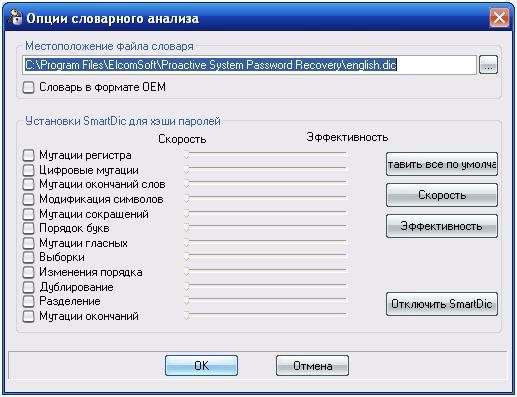Image resolution: width=517 pixels, height=397 pixels.
Task: Toggle the Мутации гласных checkbox
Action: tap(28, 243)
